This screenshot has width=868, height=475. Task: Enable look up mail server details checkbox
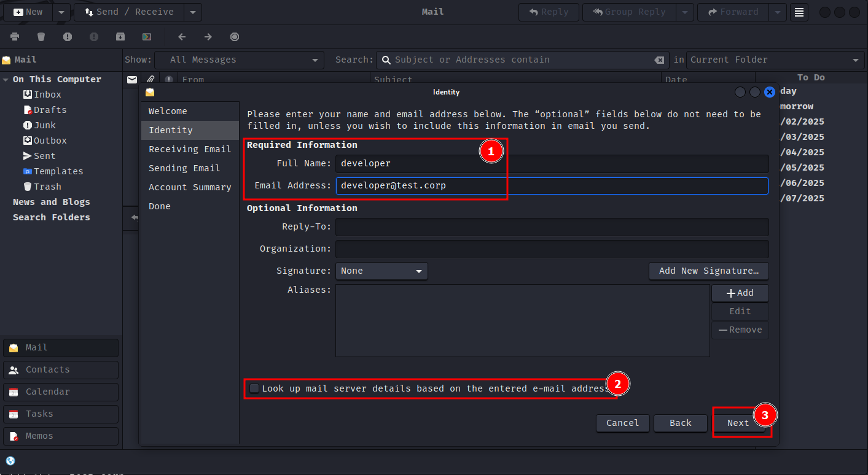(254, 388)
